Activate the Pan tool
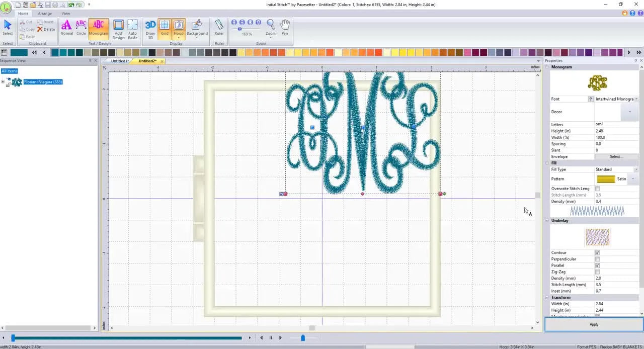The image size is (644, 349). (x=284, y=26)
